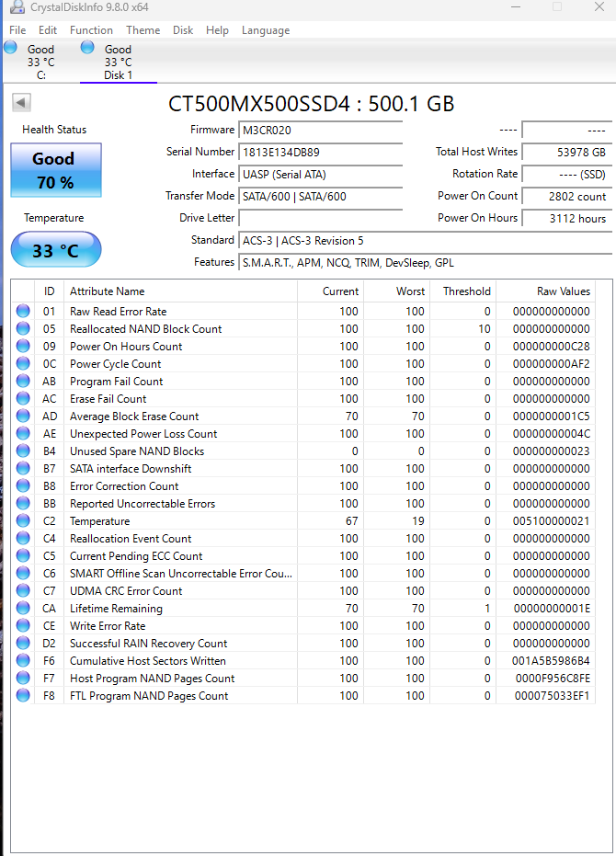This screenshot has height=856, width=616.
Task: Click the Current column header
Action: pyautogui.click(x=330, y=291)
